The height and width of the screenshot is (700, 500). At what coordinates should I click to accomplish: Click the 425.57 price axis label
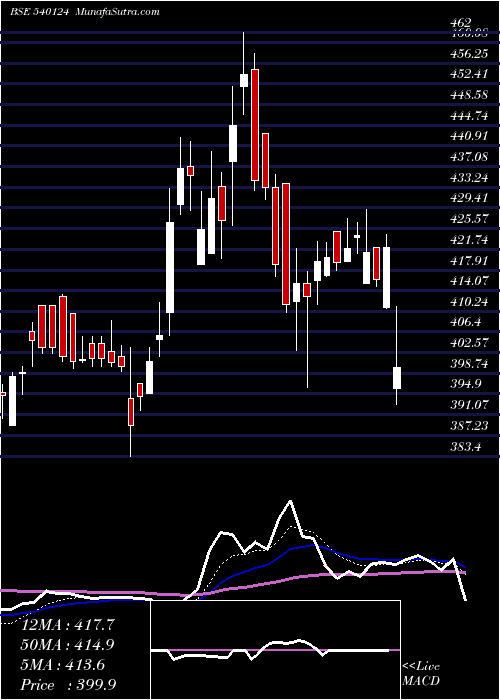(469, 219)
